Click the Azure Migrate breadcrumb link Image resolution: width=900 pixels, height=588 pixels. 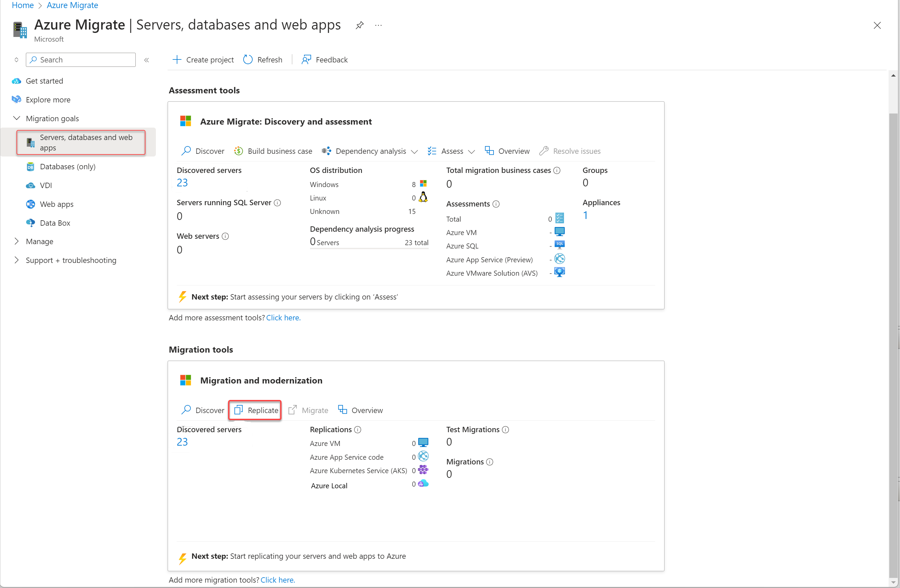72,5
